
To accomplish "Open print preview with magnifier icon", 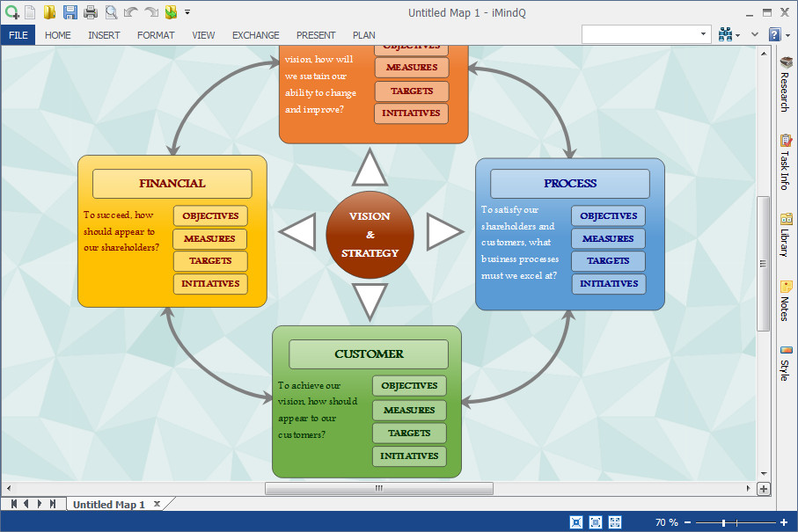I will [x=111, y=11].
